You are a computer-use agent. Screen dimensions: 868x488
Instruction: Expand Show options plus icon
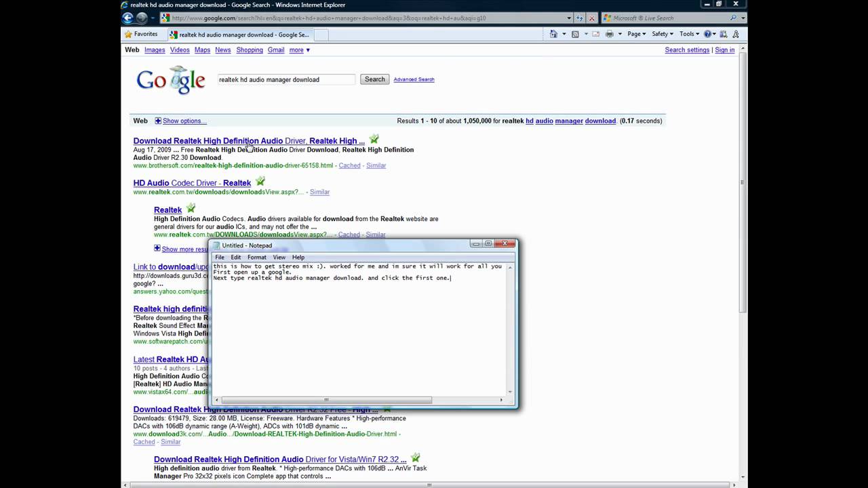point(158,121)
